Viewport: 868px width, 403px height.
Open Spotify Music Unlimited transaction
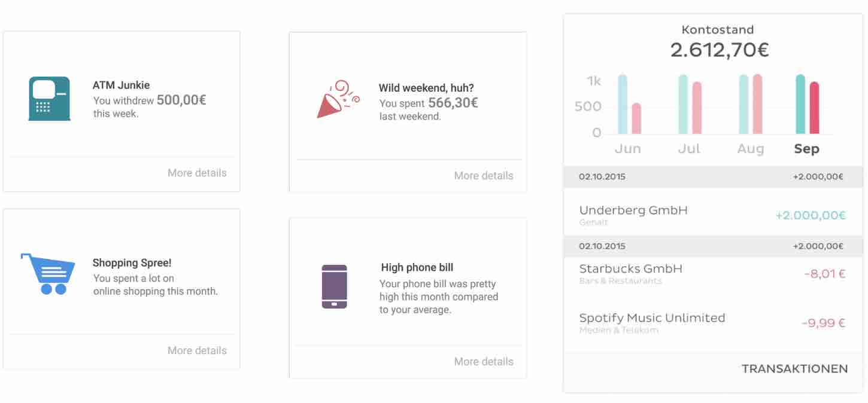[x=713, y=323]
